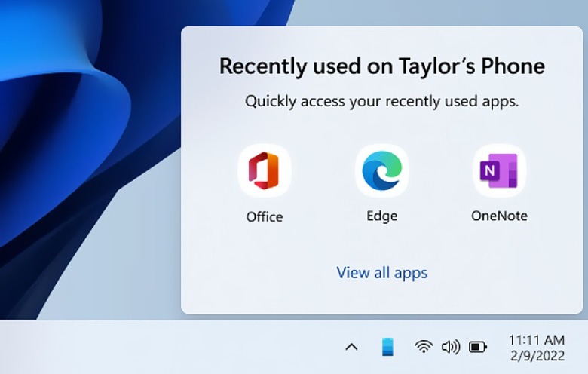Screen dimensions: 588x374
Task: Open the Office app icon
Action: tap(265, 170)
